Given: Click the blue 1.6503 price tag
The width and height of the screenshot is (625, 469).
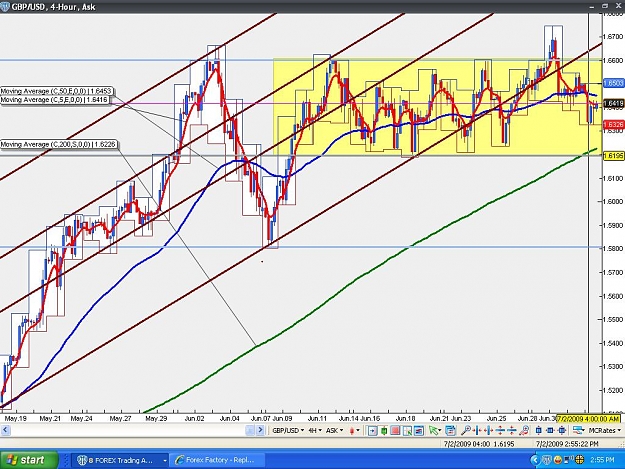Looking at the screenshot, I should (x=613, y=83).
